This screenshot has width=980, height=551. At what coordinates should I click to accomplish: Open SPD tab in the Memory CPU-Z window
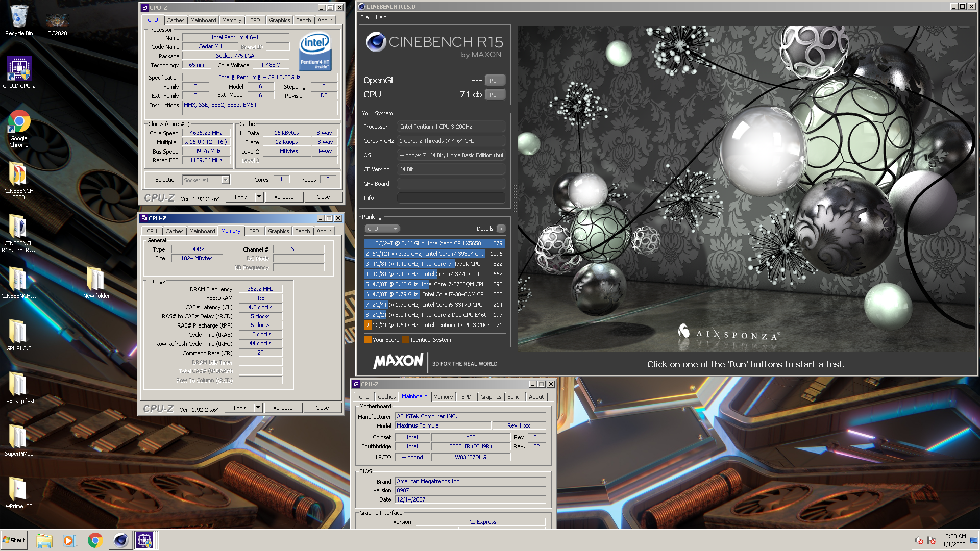pos(254,231)
